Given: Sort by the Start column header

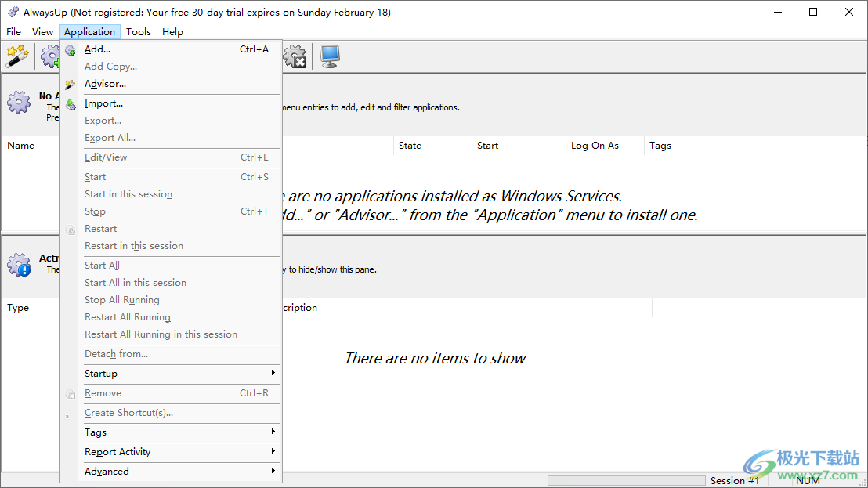Looking at the screenshot, I should coord(519,146).
